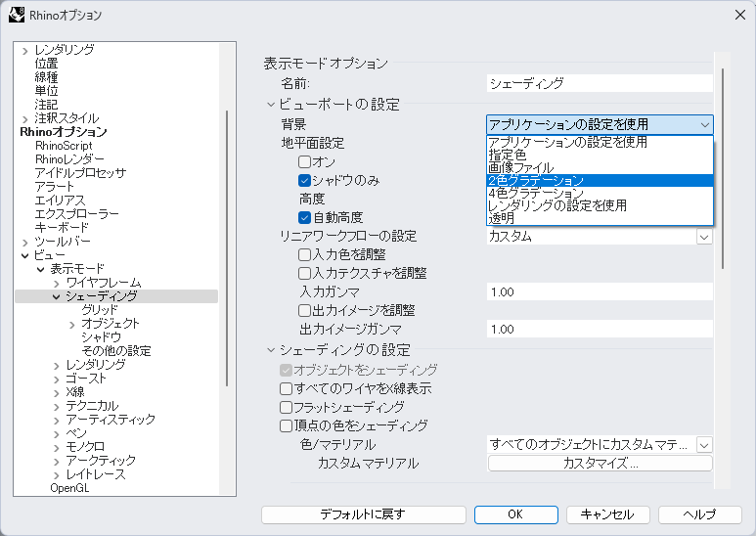This screenshot has height=536, width=756.
Task: Choose レンダリングの設定を使用 option
Action: click(600, 205)
